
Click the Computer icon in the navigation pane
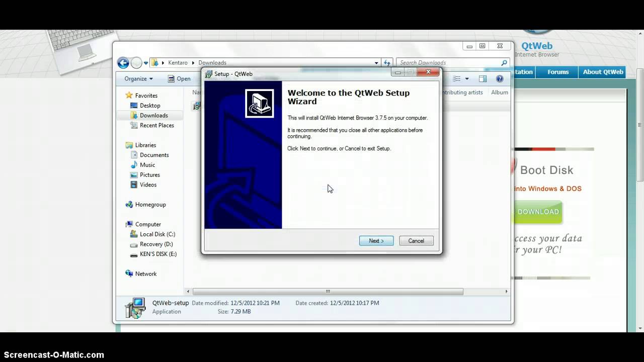point(129,224)
